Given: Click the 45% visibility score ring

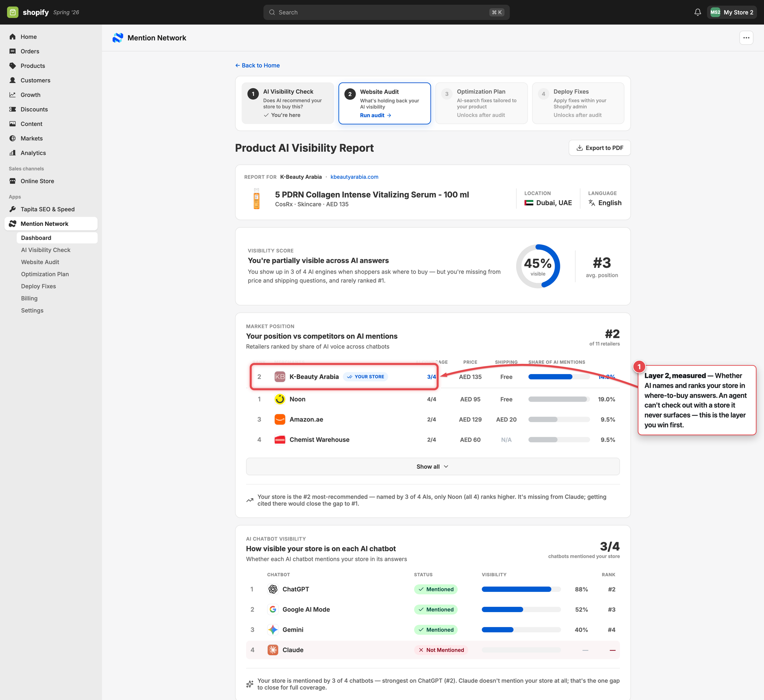Looking at the screenshot, I should coord(538,266).
